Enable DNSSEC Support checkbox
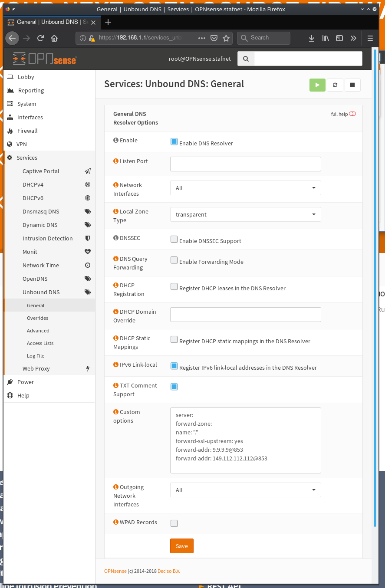Image resolution: width=385 pixels, height=588 pixels. pyautogui.click(x=174, y=239)
